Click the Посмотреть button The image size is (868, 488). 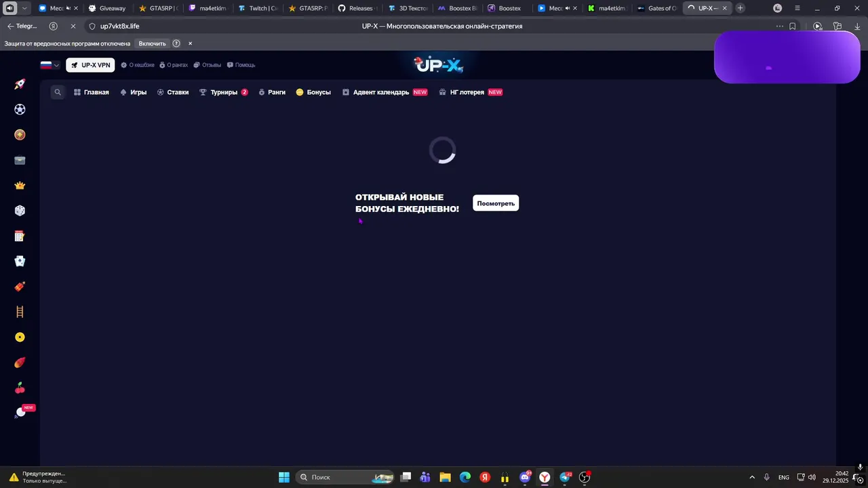click(496, 203)
